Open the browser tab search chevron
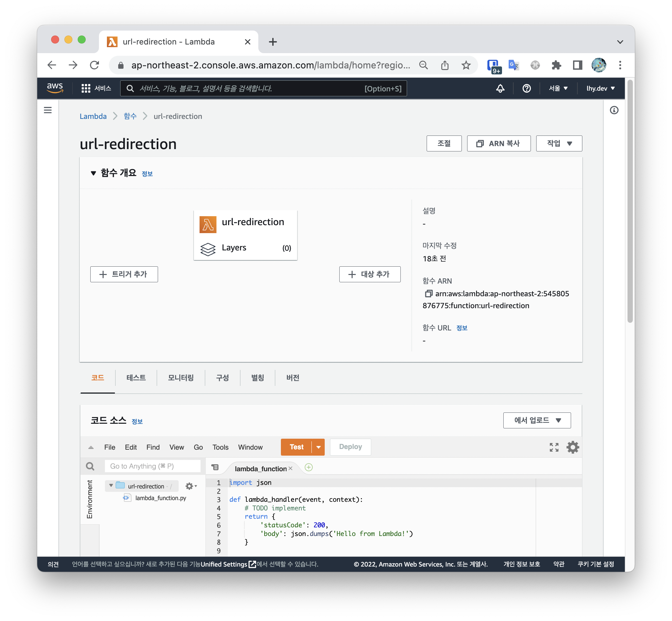The image size is (672, 621). coord(620,42)
